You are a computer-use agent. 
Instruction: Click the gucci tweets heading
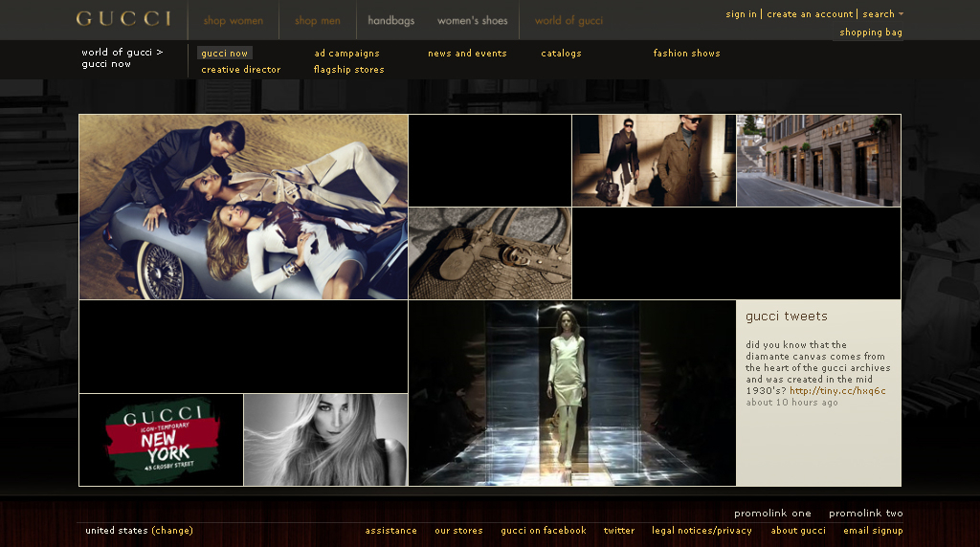pyautogui.click(x=787, y=316)
